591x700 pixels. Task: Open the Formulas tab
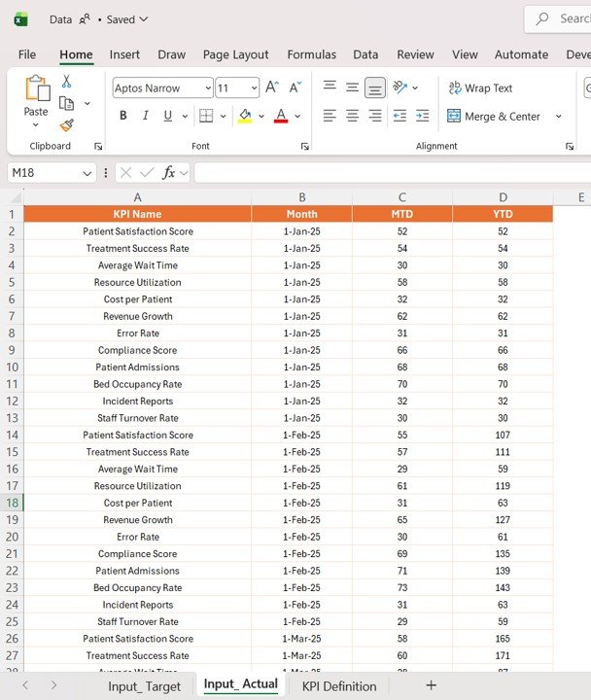point(312,54)
